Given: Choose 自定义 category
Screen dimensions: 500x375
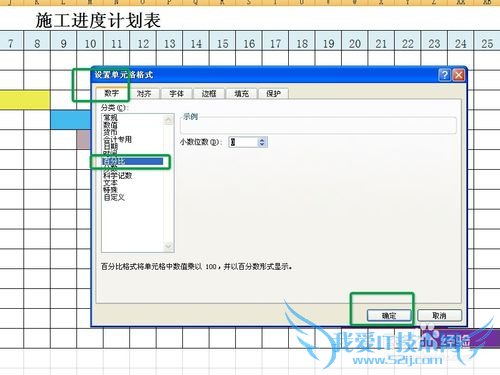Looking at the screenshot, I should (x=114, y=197).
